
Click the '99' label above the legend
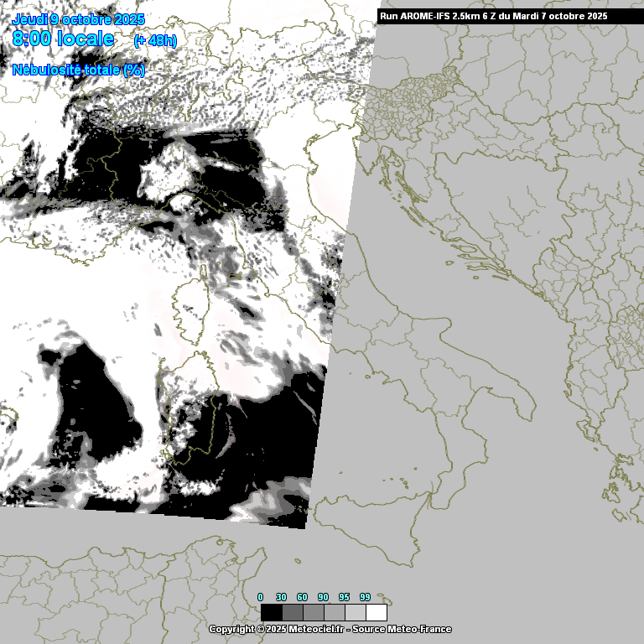pos(365,596)
